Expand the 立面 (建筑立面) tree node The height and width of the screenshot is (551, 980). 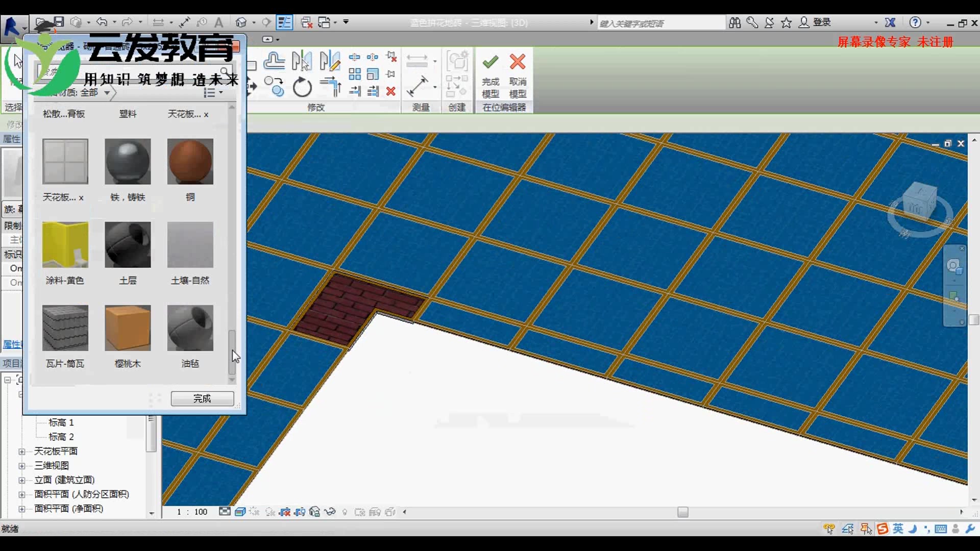[21, 480]
